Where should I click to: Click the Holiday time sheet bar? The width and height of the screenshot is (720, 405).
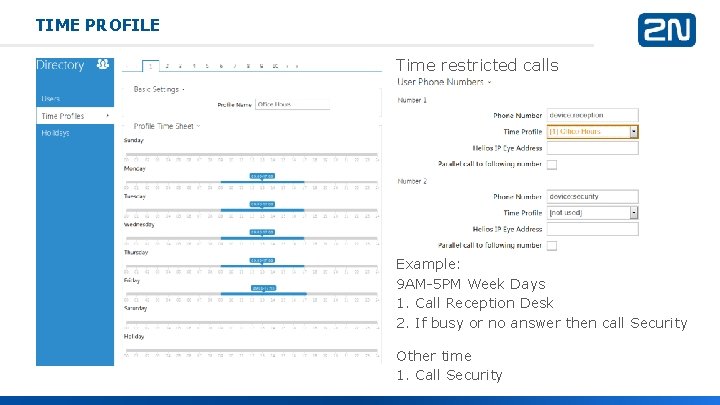252,350
